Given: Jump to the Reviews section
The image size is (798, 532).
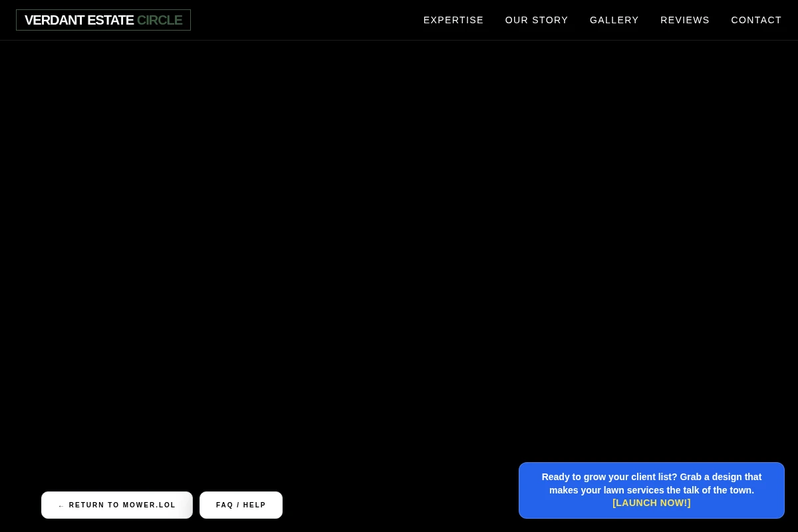Looking at the screenshot, I should [x=685, y=20].
